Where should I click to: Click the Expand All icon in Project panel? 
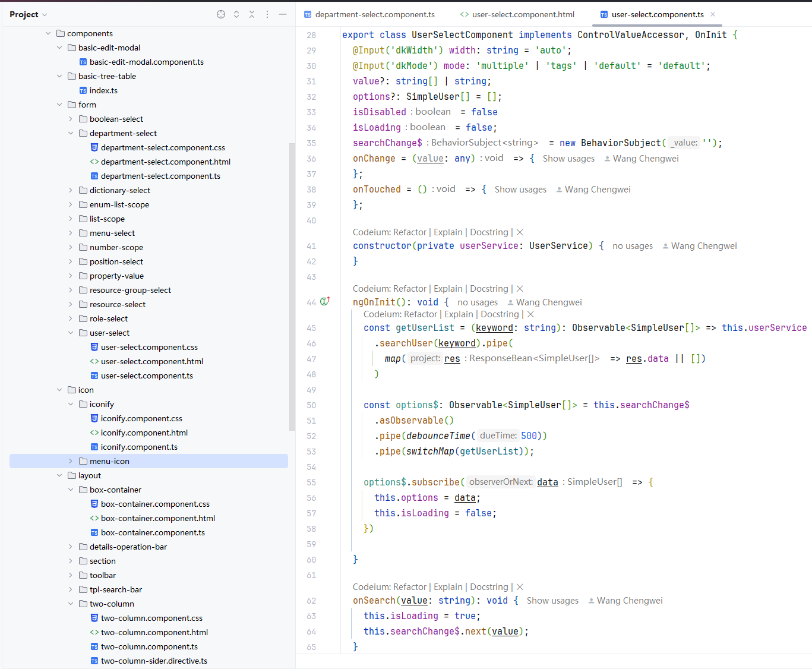(236, 14)
